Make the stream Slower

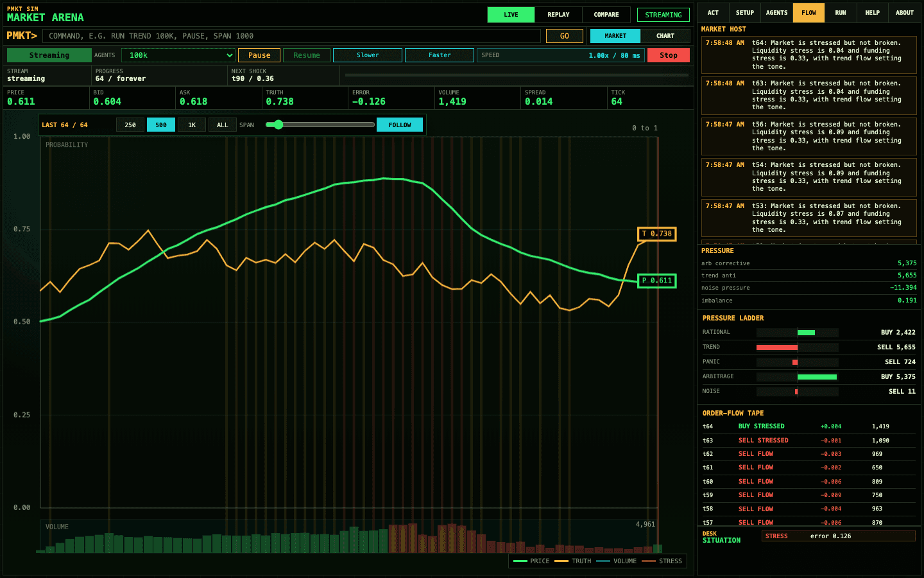(x=368, y=55)
